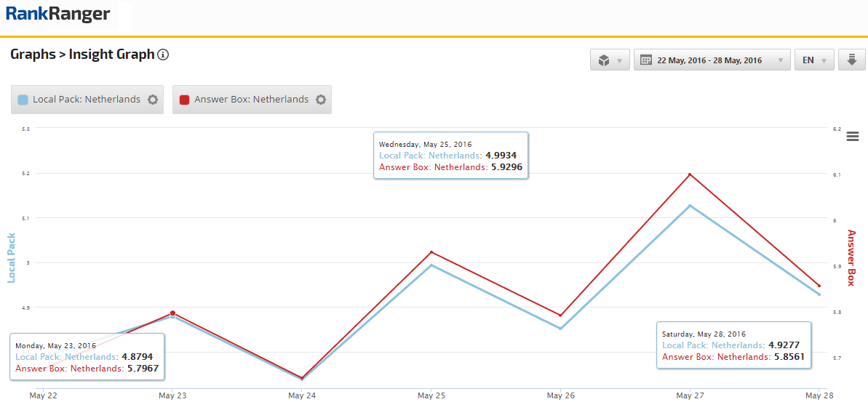Click the red Answer Box color swatch

tap(185, 100)
